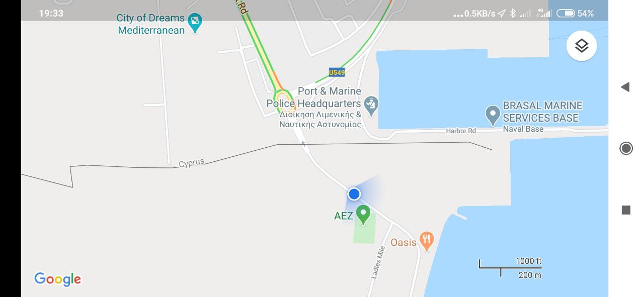Tap the City of Dreams Mediterranean pin

pos(195,23)
